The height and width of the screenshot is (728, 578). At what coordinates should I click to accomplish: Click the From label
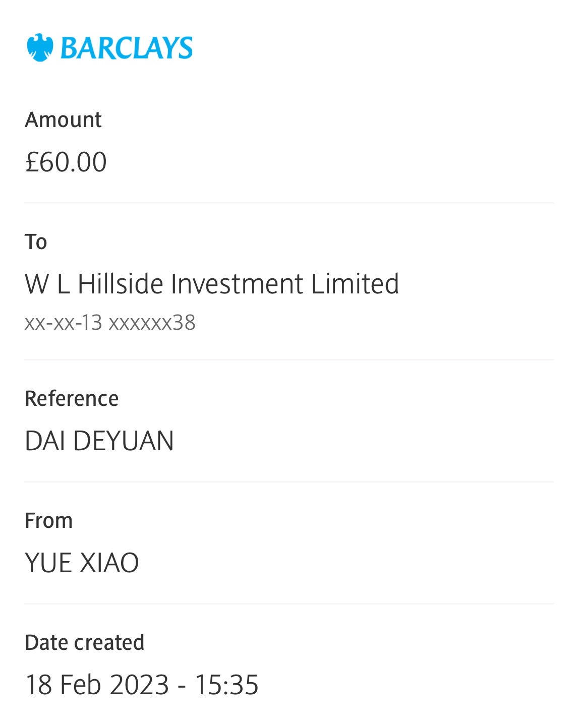[49, 521]
